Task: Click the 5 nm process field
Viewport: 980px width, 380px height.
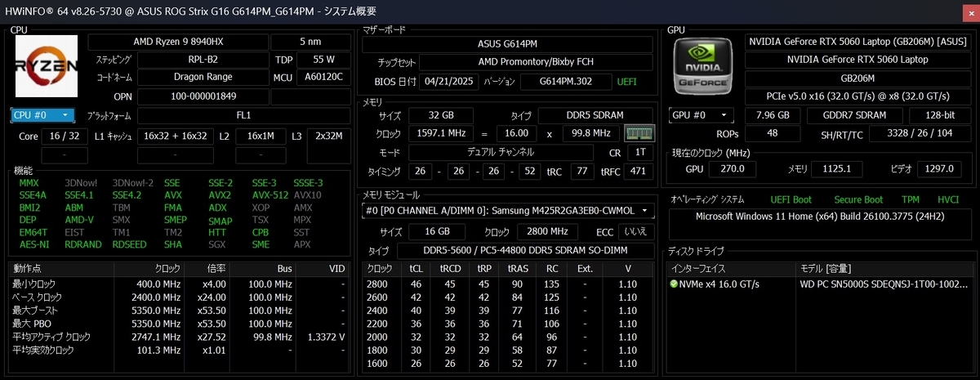Action: click(310, 42)
